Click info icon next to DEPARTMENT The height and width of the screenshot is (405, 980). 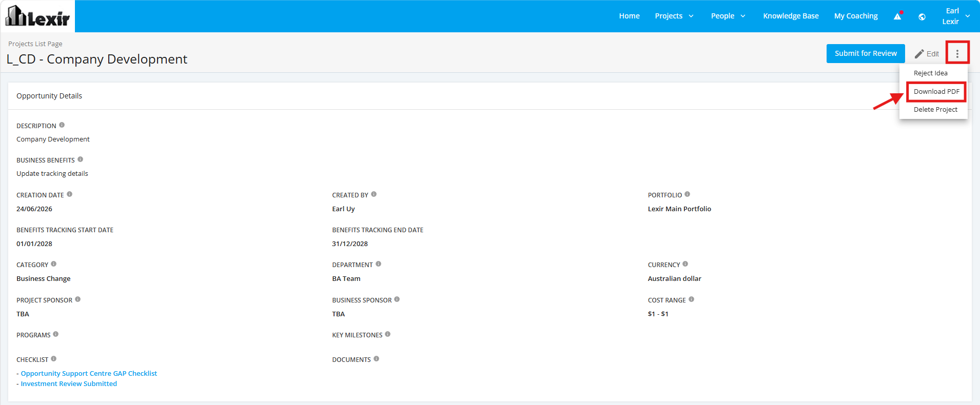point(379,264)
